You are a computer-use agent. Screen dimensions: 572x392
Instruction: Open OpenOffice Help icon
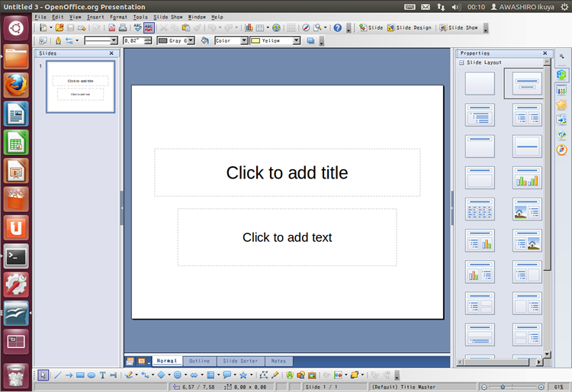pyautogui.click(x=338, y=27)
